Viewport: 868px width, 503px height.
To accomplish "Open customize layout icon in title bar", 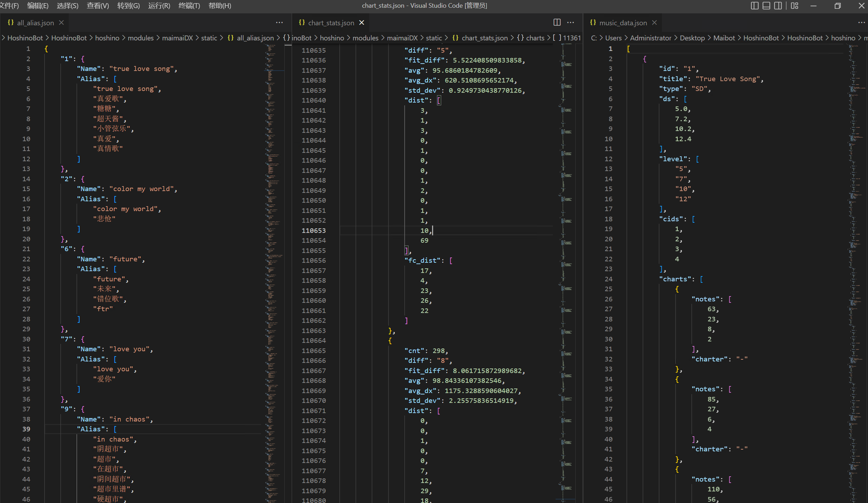I will point(795,6).
